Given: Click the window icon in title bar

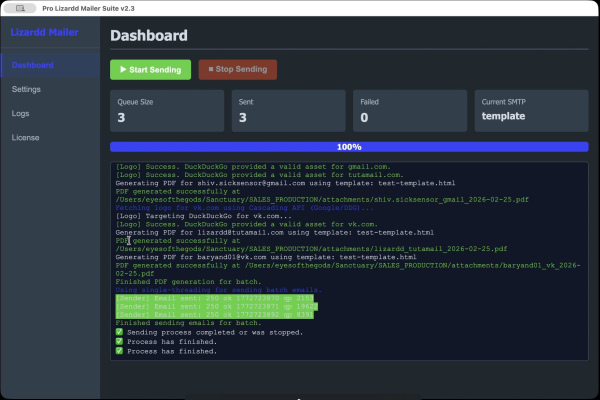Looking at the screenshot, I should (21, 8).
